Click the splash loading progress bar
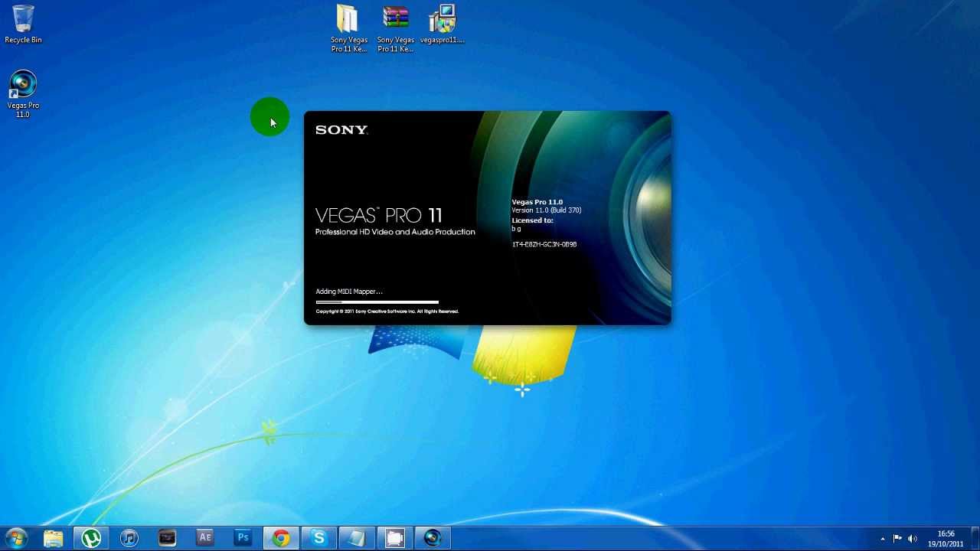This screenshot has height=551, width=980. tap(377, 302)
